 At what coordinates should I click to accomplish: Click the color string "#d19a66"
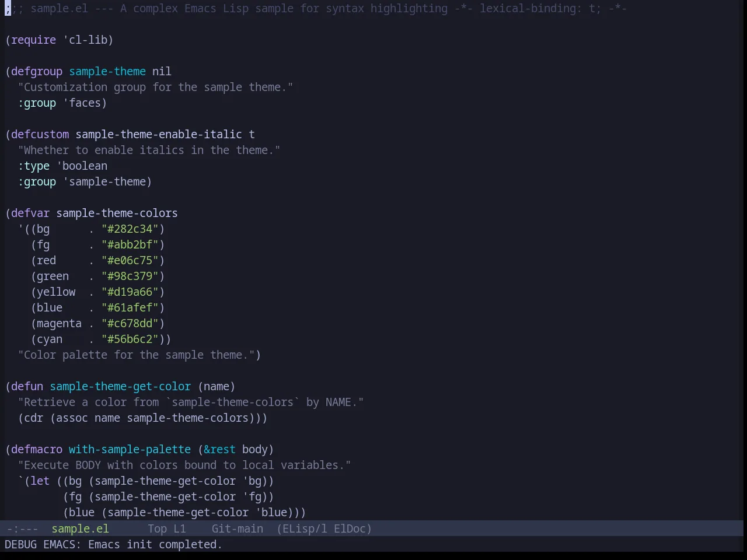coord(130,292)
